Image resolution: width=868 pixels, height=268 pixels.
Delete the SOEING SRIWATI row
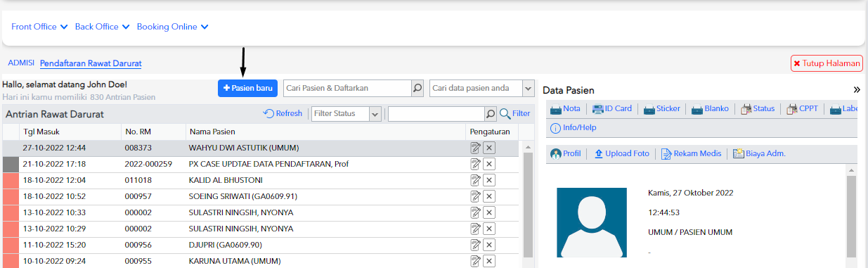coord(490,196)
